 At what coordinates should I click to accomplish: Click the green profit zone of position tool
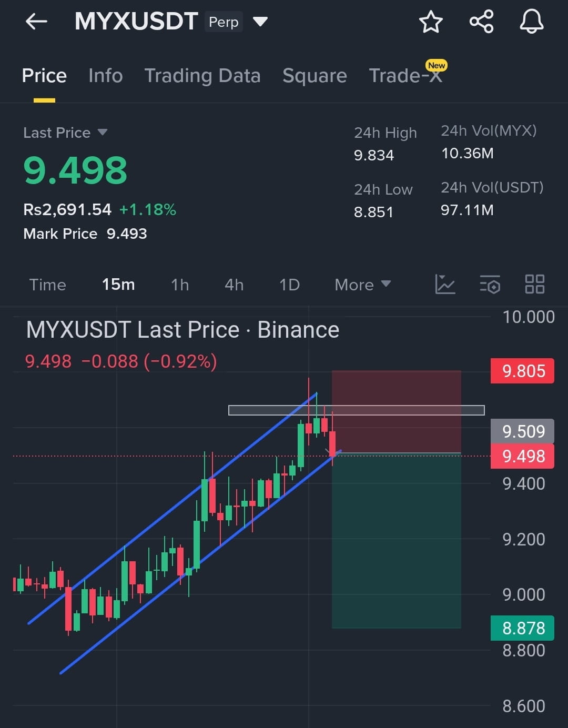pos(397,540)
